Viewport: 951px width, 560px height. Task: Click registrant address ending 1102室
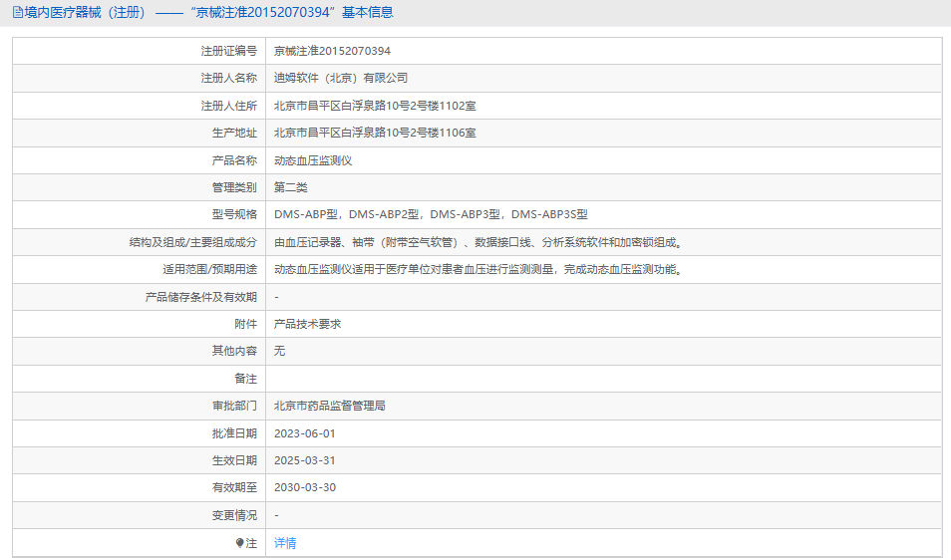375,106
